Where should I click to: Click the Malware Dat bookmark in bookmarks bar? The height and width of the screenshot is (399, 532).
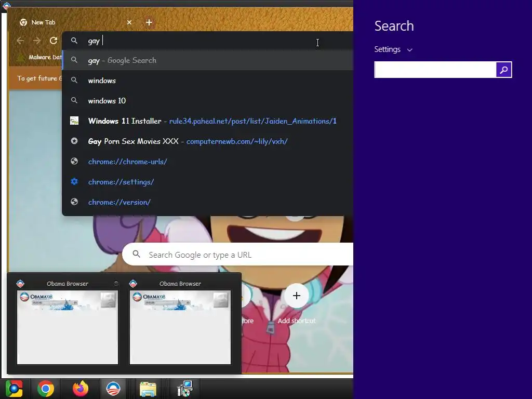click(x=40, y=57)
